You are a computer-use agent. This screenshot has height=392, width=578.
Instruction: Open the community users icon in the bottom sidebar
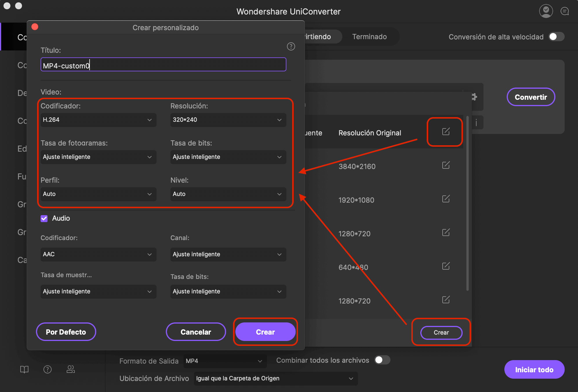click(x=71, y=369)
